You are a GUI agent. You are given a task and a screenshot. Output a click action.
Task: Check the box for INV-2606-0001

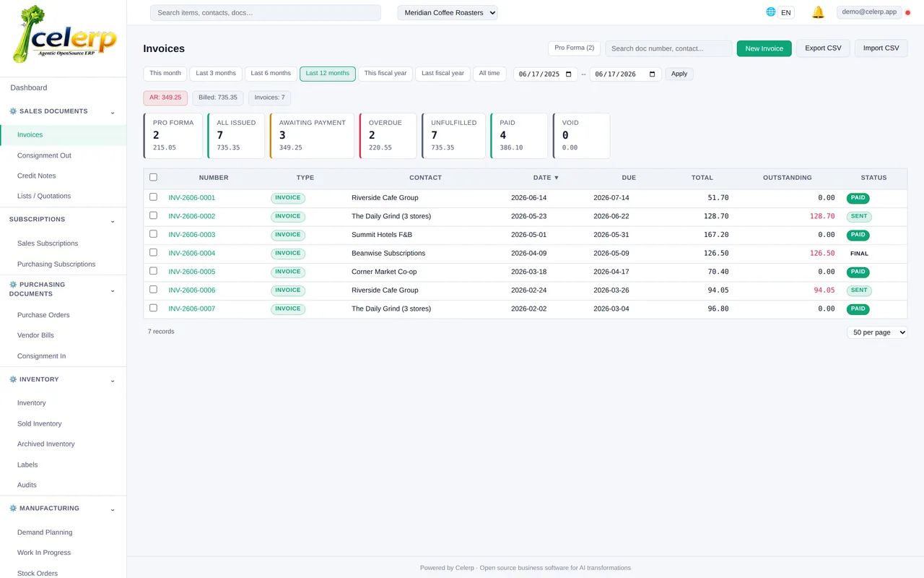(153, 197)
